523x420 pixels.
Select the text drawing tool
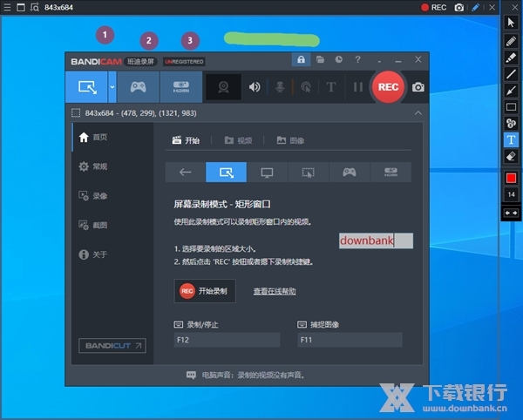point(511,139)
